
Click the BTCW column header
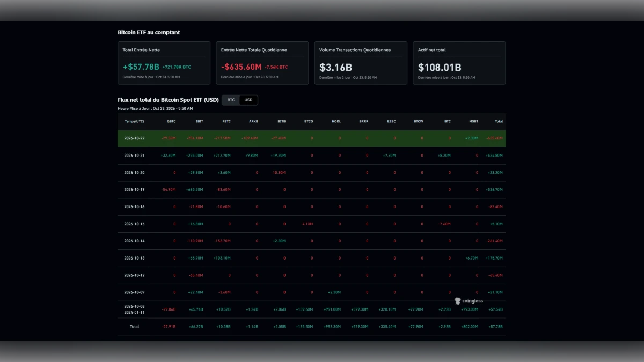[419, 121]
